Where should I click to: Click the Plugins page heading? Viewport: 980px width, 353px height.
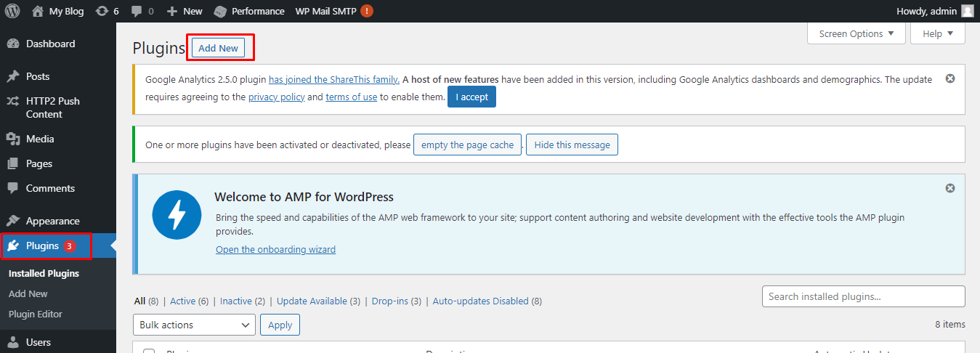tap(159, 48)
